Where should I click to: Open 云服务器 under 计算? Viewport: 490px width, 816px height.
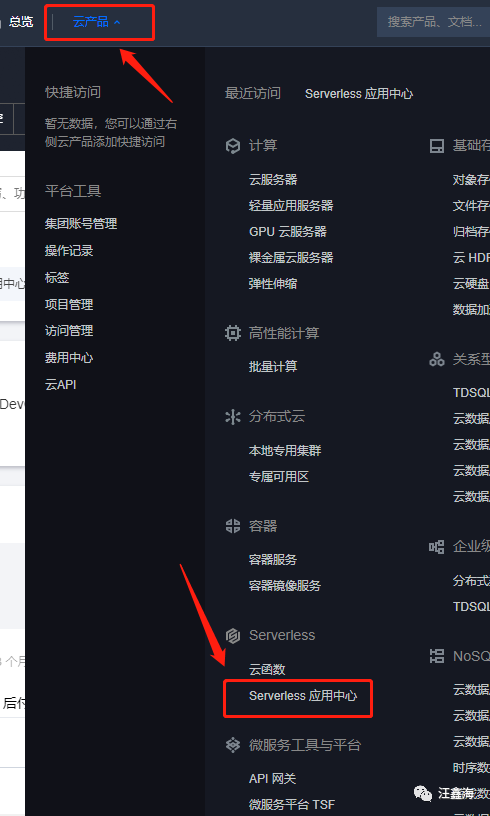pyautogui.click(x=273, y=180)
